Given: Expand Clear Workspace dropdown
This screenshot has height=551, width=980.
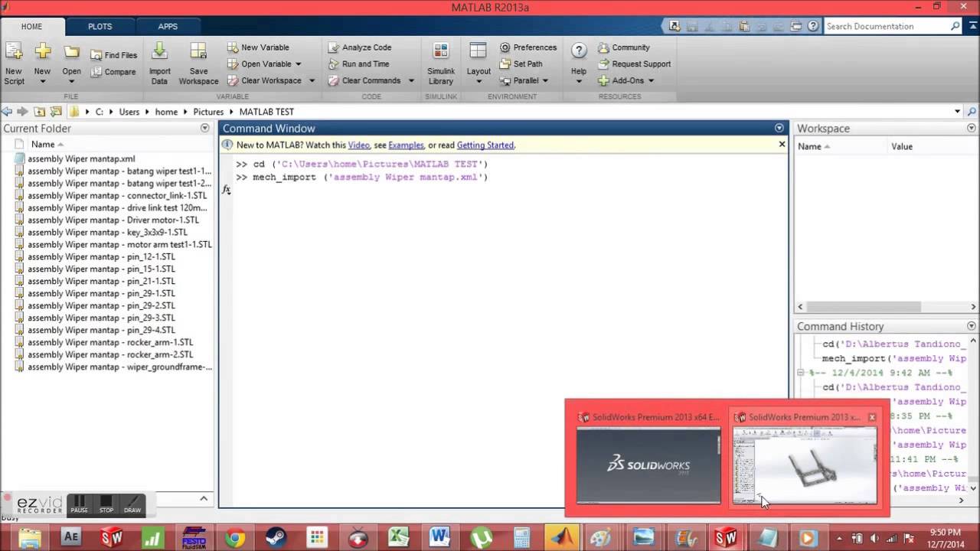Looking at the screenshot, I should tap(312, 81).
